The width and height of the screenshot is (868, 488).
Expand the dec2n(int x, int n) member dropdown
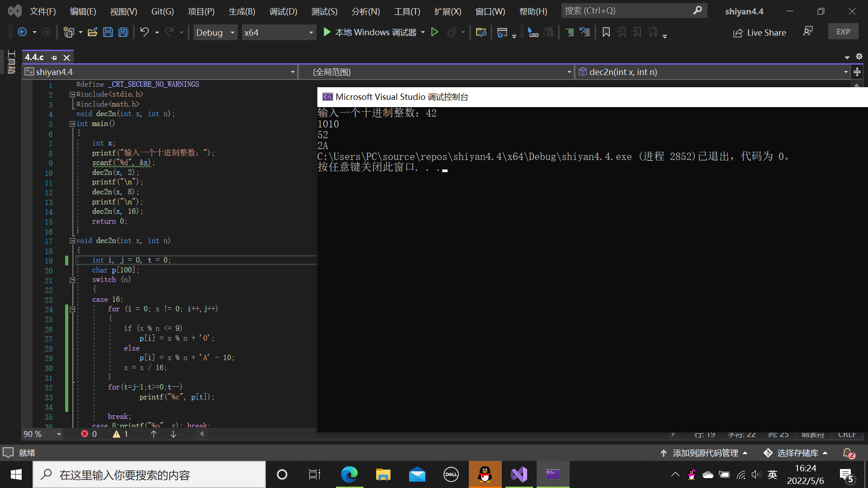[845, 72]
